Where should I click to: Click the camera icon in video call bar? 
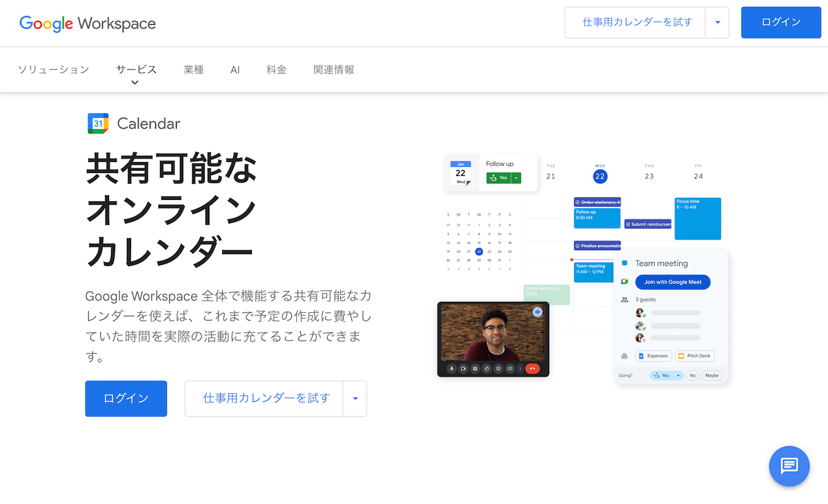coord(464,368)
